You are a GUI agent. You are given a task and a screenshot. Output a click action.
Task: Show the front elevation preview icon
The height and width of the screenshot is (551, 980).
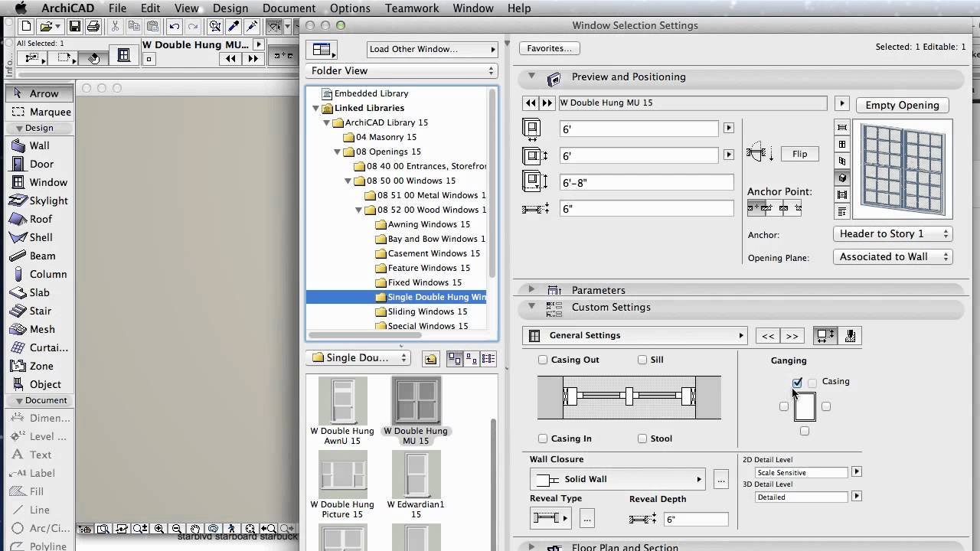pos(842,144)
